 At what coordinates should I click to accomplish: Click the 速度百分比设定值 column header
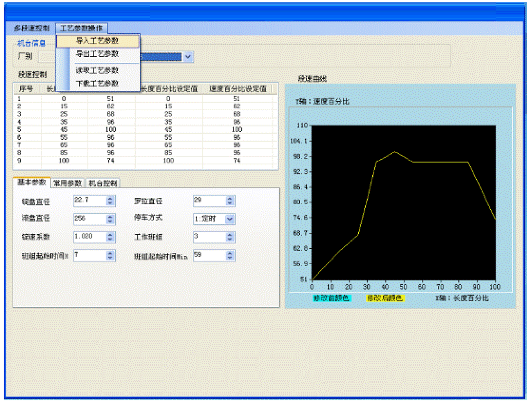[x=238, y=89]
